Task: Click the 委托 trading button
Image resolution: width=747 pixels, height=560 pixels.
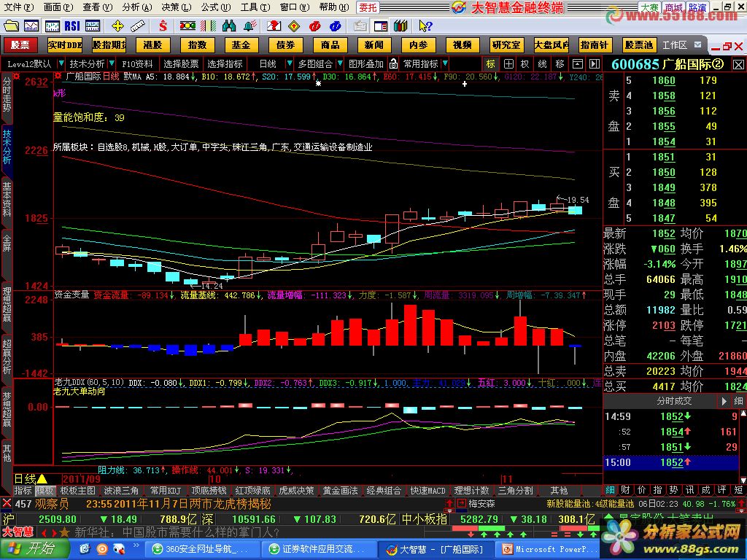Action: [368, 7]
